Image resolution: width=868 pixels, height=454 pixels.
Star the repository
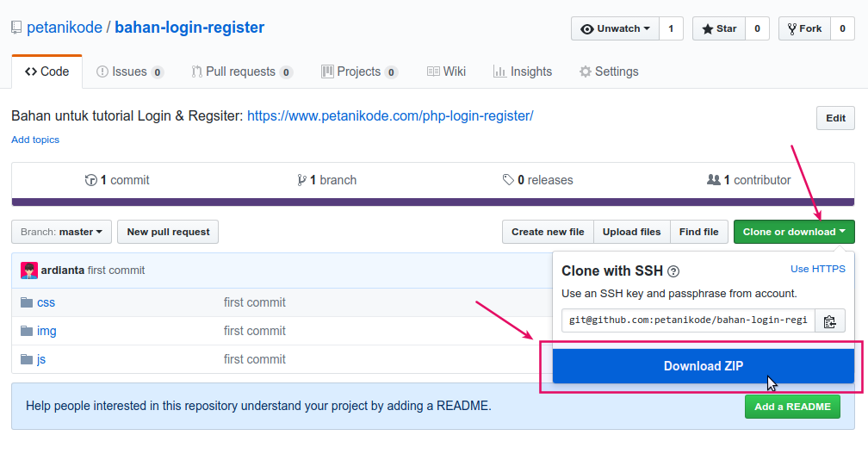719,28
